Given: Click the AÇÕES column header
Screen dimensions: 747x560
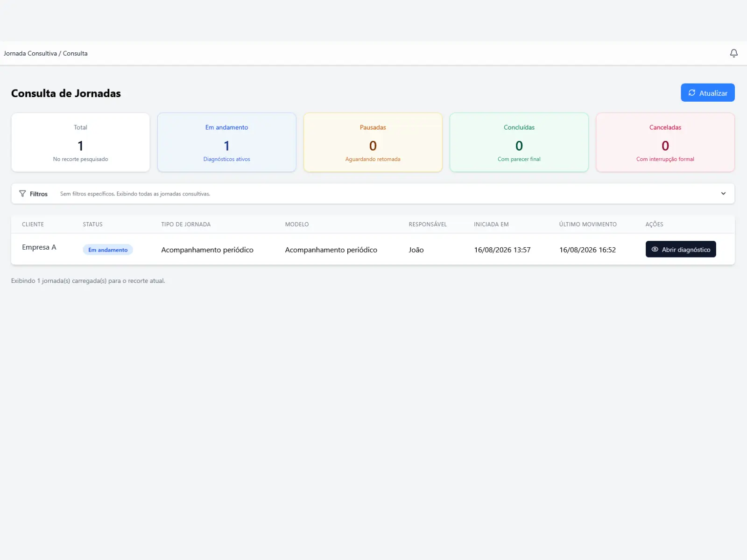Looking at the screenshot, I should click(654, 224).
